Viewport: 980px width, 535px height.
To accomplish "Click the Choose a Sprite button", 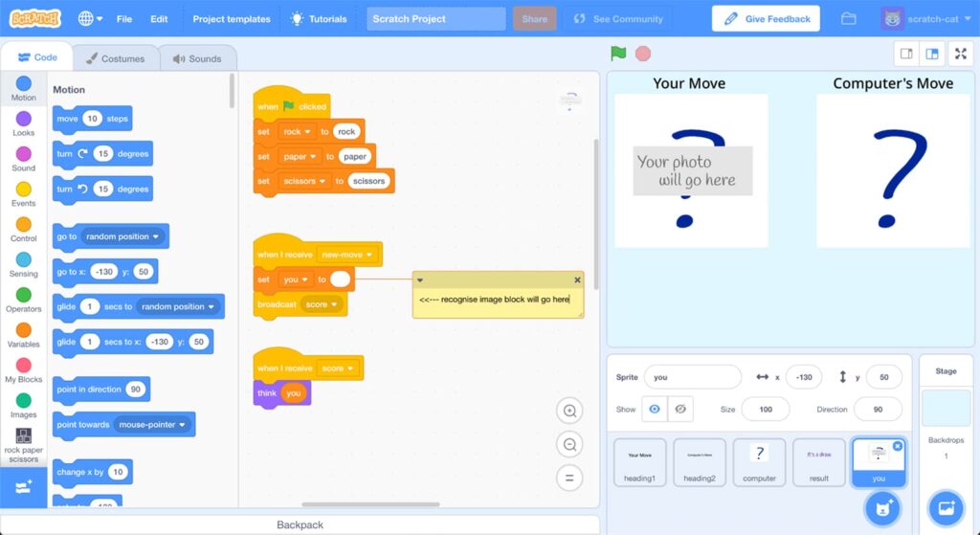I will [x=881, y=508].
